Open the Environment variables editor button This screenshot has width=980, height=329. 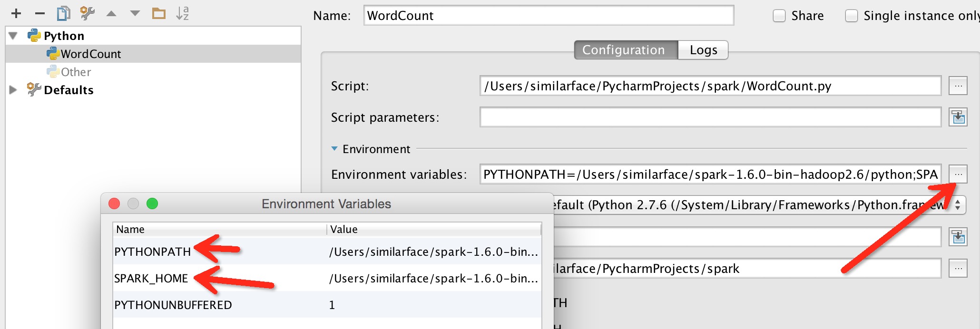pos(958,174)
